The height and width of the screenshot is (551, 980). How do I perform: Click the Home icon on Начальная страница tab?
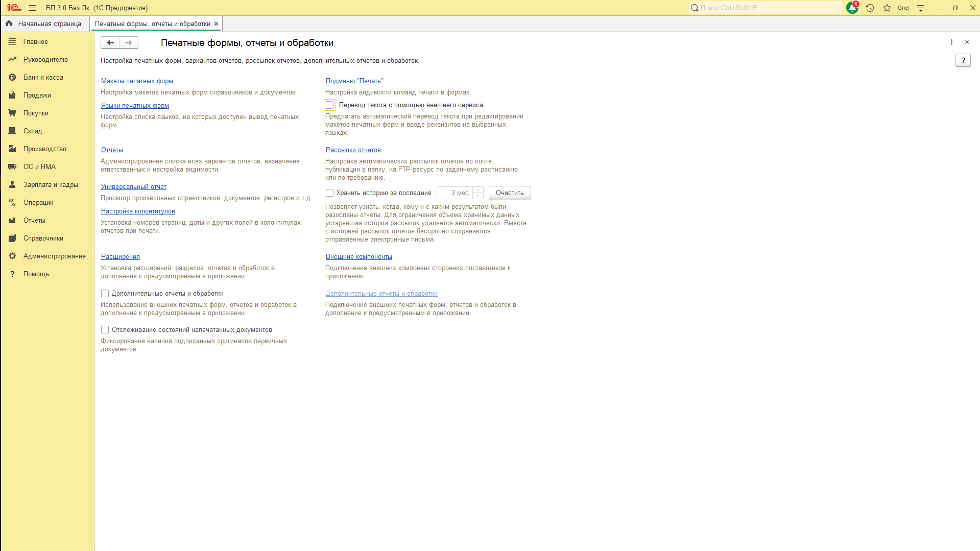pos(9,23)
